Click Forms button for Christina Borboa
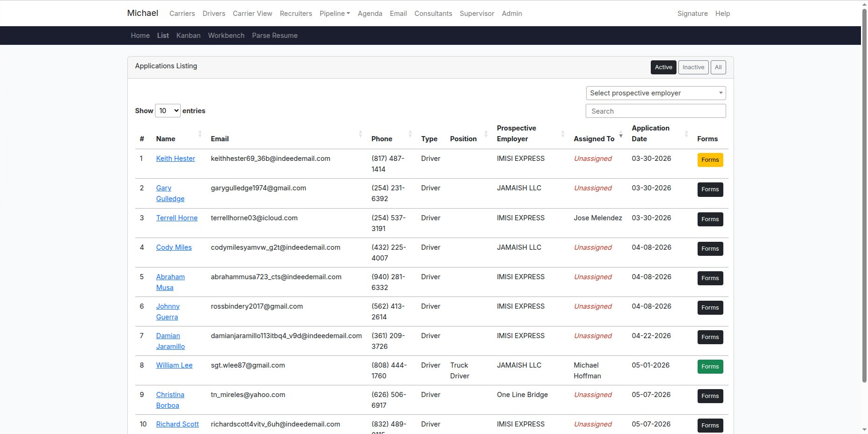Screen dimensions: 868x434 710,396
